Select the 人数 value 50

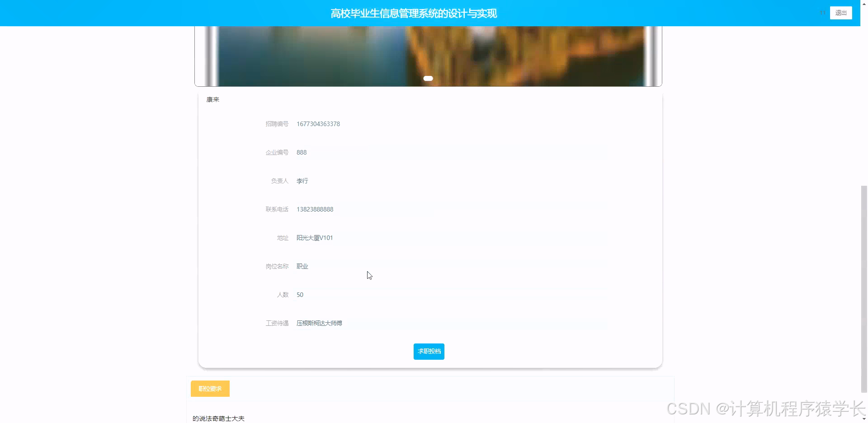(300, 295)
